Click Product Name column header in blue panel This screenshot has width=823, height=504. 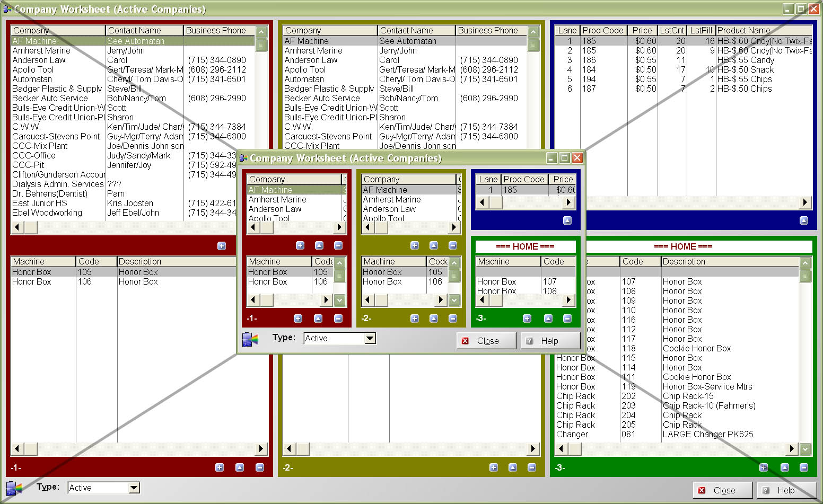coord(764,31)
